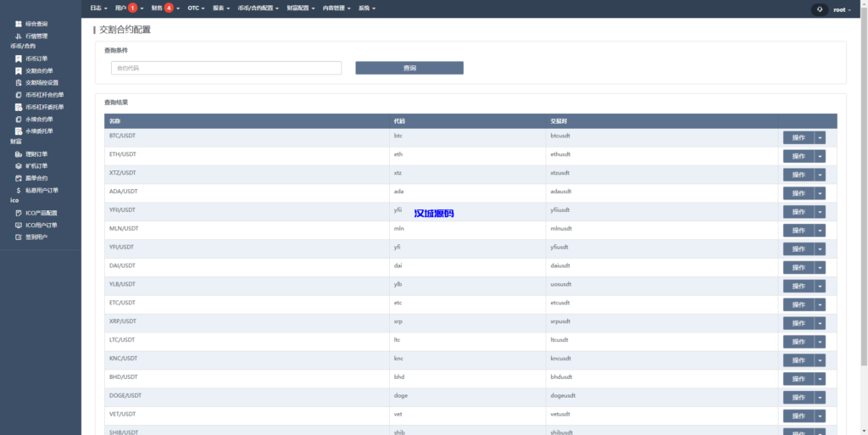Click the dollar icon for 私募用户订单
The height and width of the screenshot is (435, 868).
tap(19, 191)
